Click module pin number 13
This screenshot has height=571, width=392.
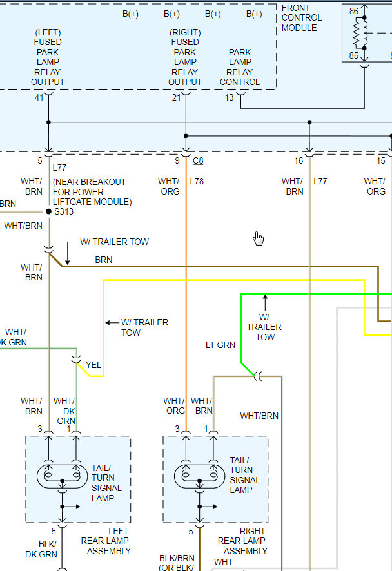point(229,97)
